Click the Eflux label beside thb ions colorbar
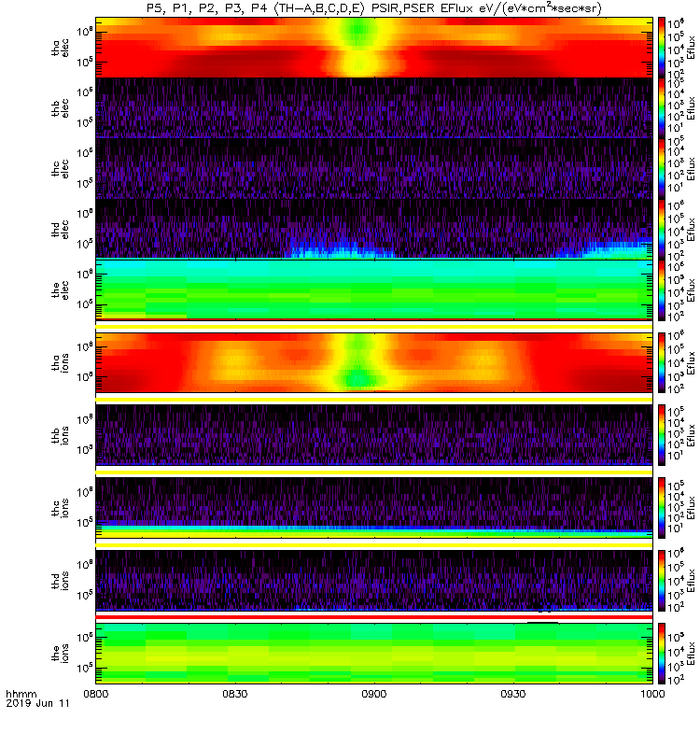This screenshot has width=700, height=747. pyautogui.click(x=691, y=435)
